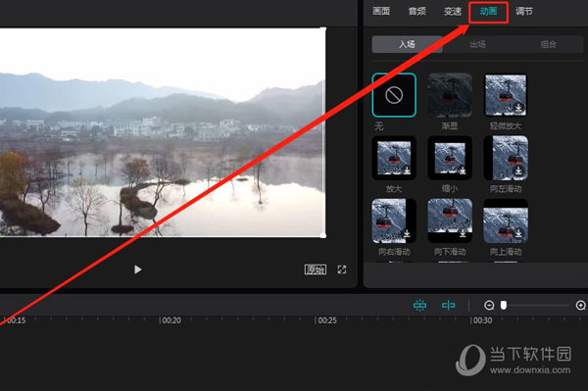Zoom out the timeline with minus icon

(489, 306)
